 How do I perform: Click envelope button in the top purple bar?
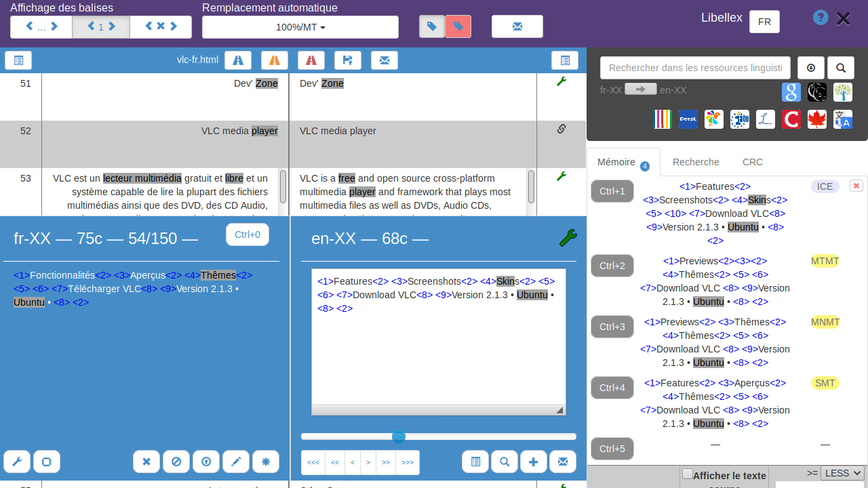coord(517,26)
